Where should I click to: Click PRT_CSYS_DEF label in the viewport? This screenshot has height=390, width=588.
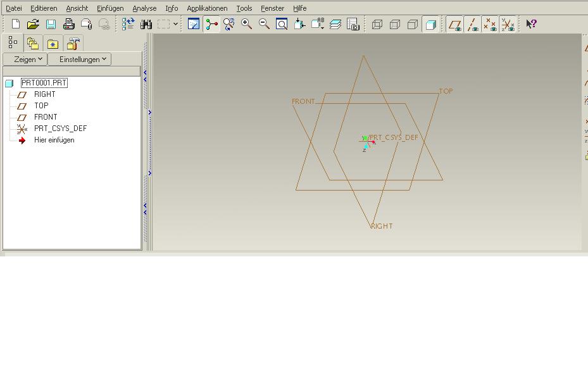[394, 137]
